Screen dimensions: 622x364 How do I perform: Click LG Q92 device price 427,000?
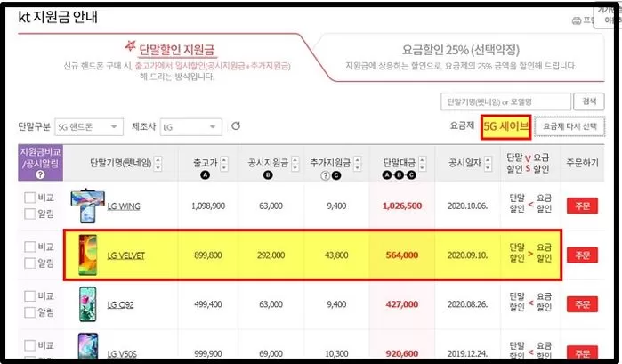[x=402, y=304]
